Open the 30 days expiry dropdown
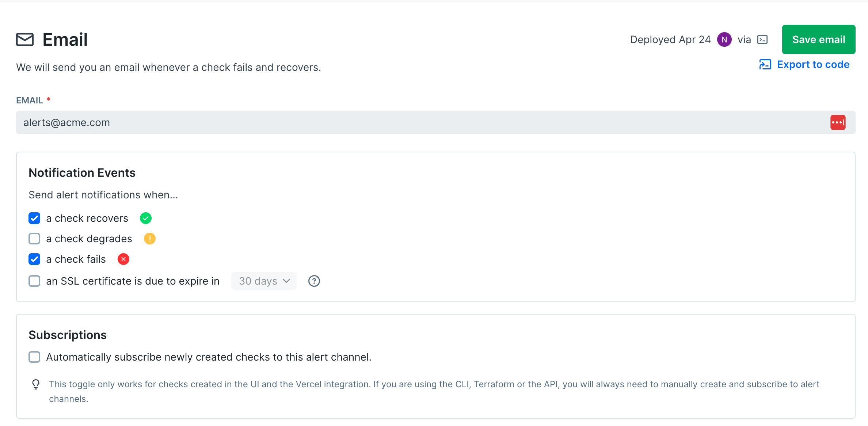868x426 pixels. tap(264, 281)
